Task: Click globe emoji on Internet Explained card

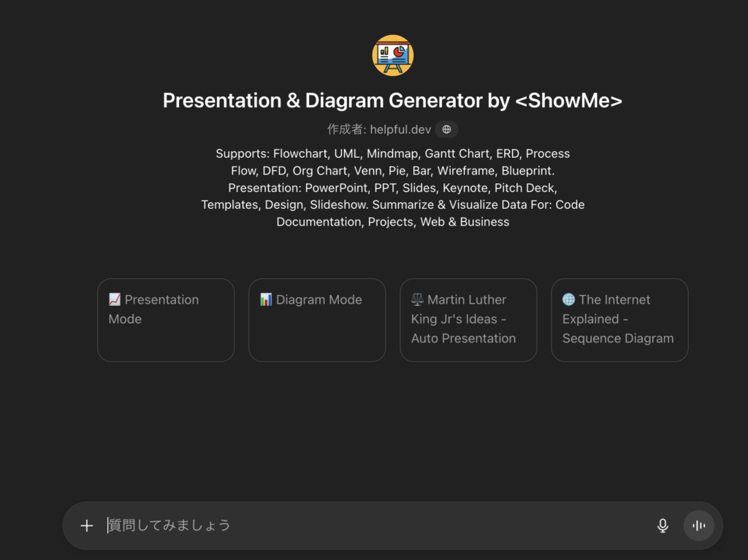Action: [568, 299]
